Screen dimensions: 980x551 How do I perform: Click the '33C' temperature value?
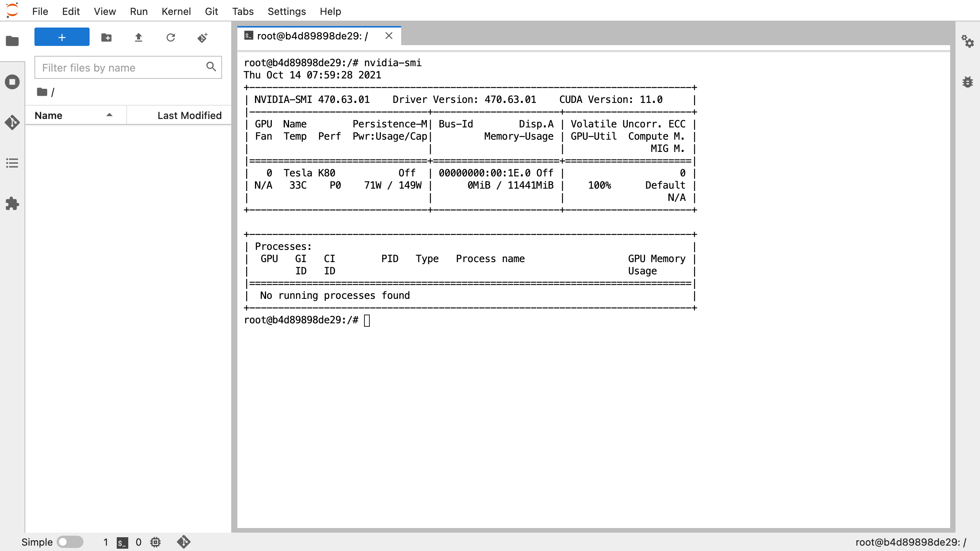pyautogui.click(x=298, y=185)
